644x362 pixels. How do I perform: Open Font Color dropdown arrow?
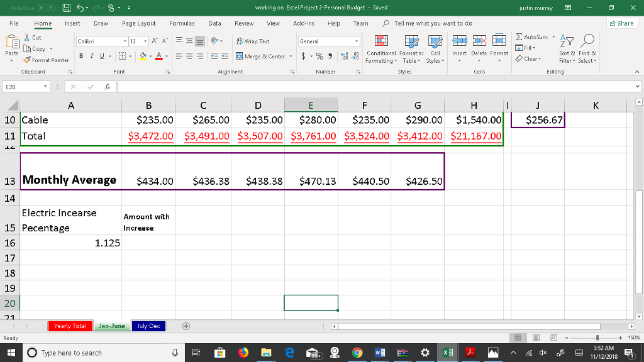coord(166,56)
